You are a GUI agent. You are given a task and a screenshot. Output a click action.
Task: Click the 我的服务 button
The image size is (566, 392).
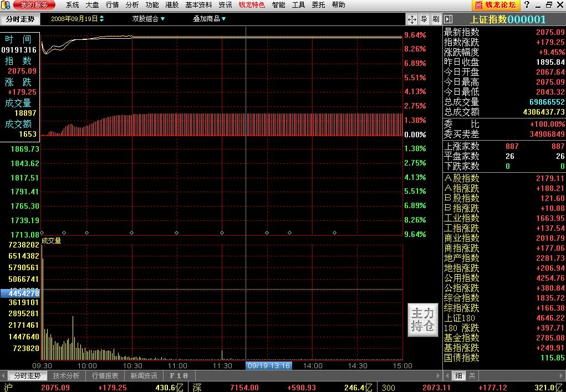34,5
